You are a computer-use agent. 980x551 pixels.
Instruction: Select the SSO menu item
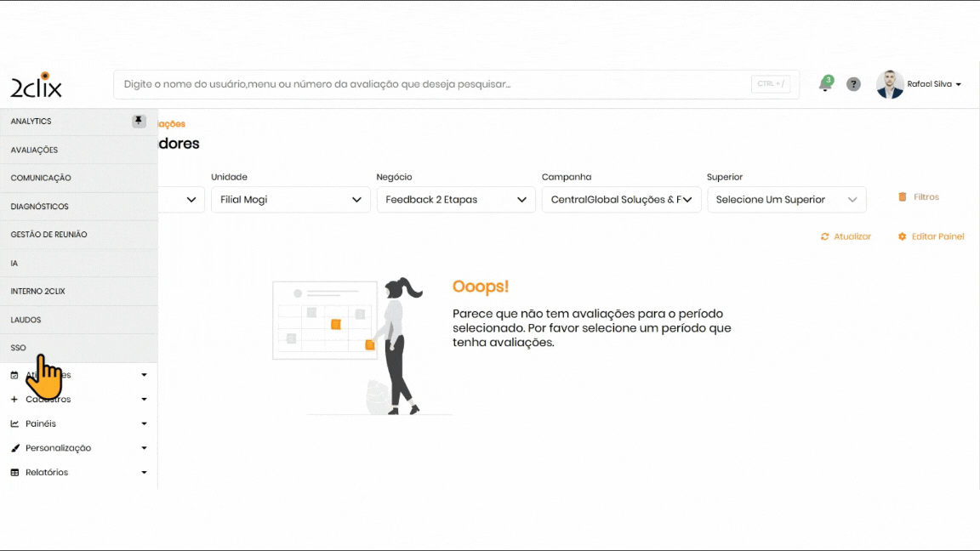click(19, 348)
